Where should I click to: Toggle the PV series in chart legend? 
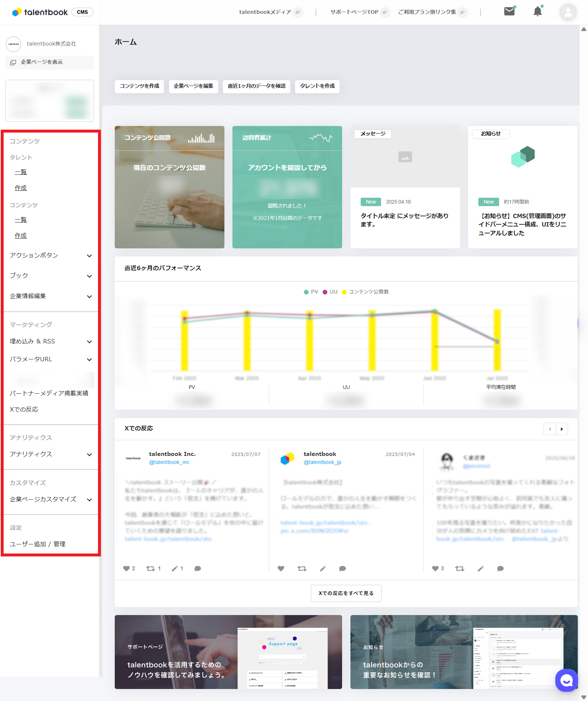(x=311, y=292)
